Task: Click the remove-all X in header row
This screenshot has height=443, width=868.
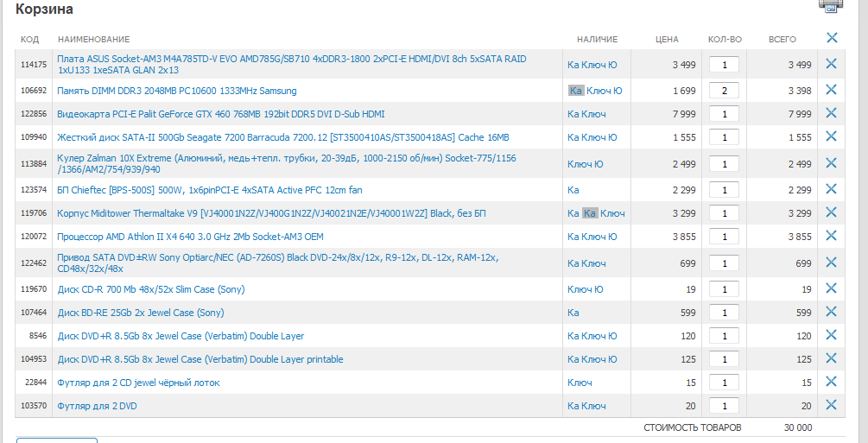Action: point(832,38)
